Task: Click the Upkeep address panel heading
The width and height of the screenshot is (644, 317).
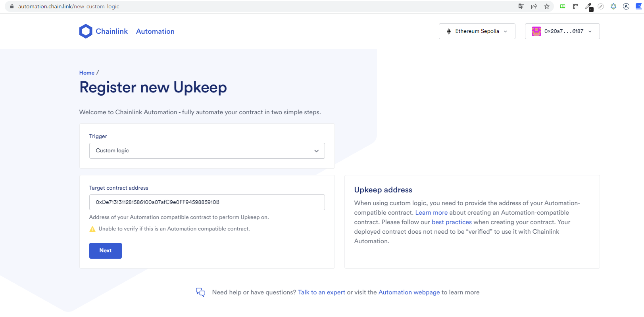Action: tap(383, 190)
